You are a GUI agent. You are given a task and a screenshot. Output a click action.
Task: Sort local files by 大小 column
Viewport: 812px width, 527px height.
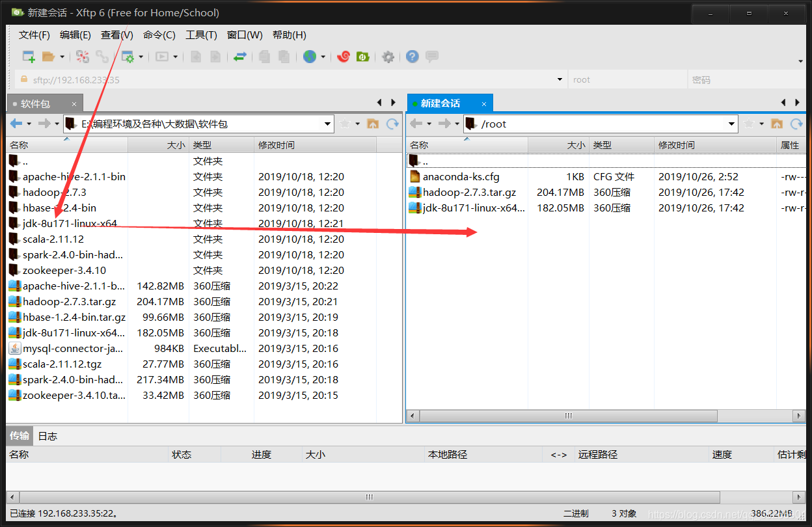click(x=158, y=145)
